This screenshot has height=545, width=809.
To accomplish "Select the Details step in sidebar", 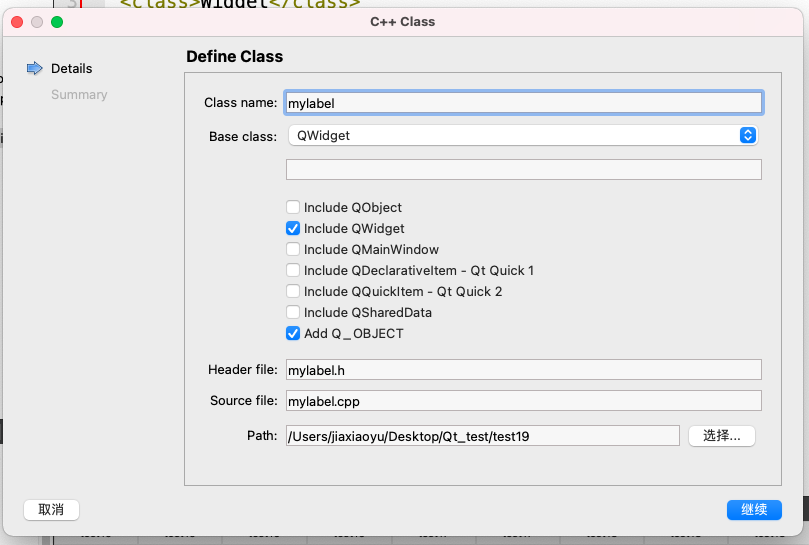I will [x=71, y=69].
